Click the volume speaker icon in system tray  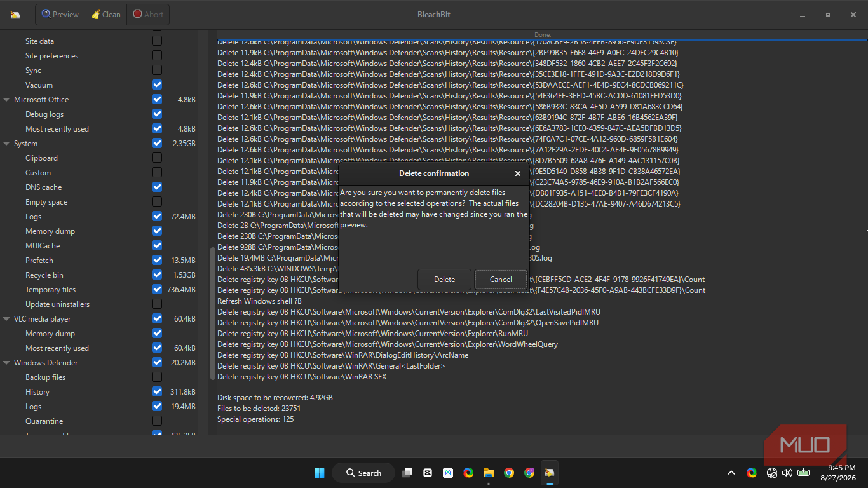pos(787,473)
